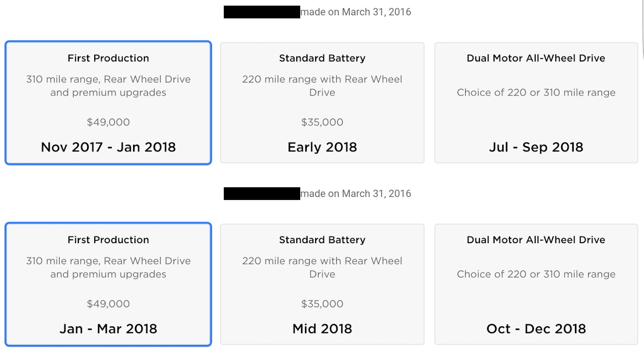
Task: Click the "Nov 2017 - Jan 2018" delivery estimate
Action: (x=108, y=147)
